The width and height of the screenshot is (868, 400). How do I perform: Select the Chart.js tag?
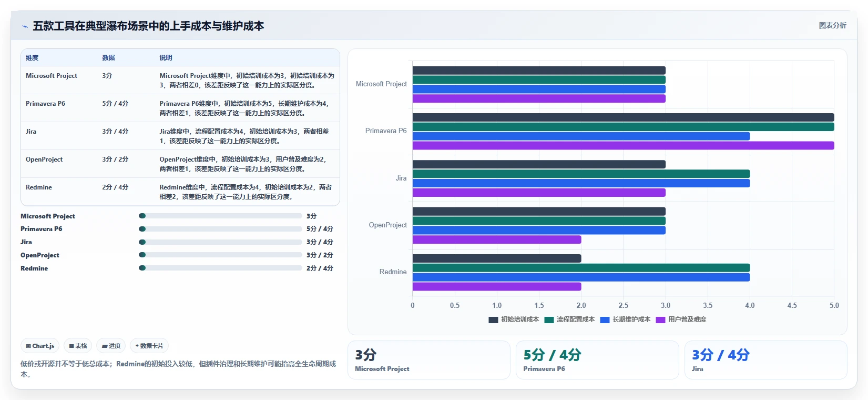pyautogui.click(x=40, y=346)
